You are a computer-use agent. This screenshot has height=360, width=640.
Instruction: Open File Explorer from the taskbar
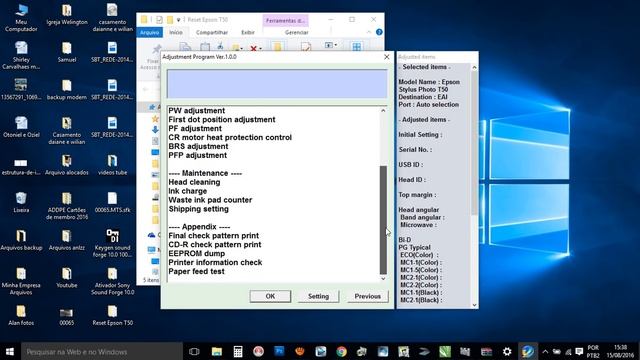[217, 351]
